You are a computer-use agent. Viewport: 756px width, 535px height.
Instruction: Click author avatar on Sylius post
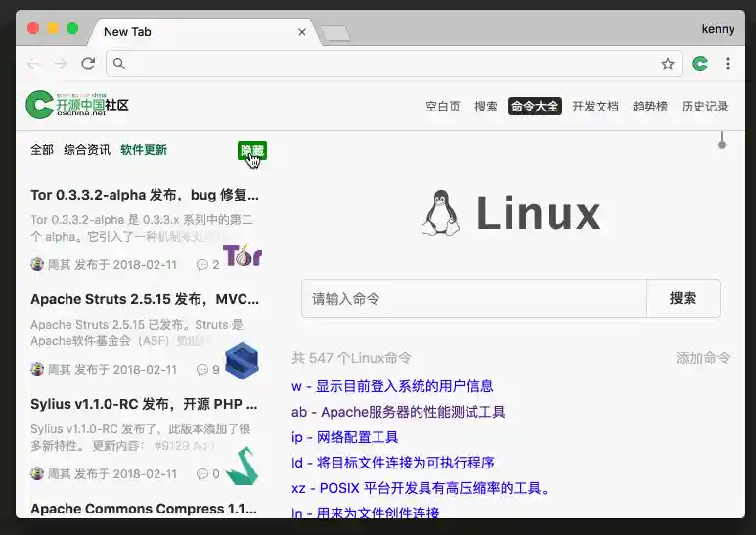click(37, 473)
